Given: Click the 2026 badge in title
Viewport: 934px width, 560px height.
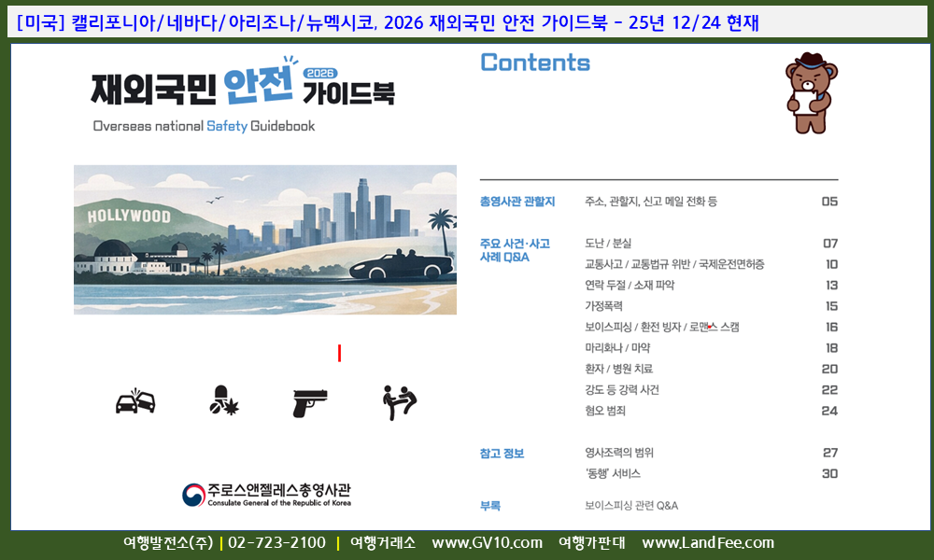Looking at the screenshot, I should [x=320, y=73].
